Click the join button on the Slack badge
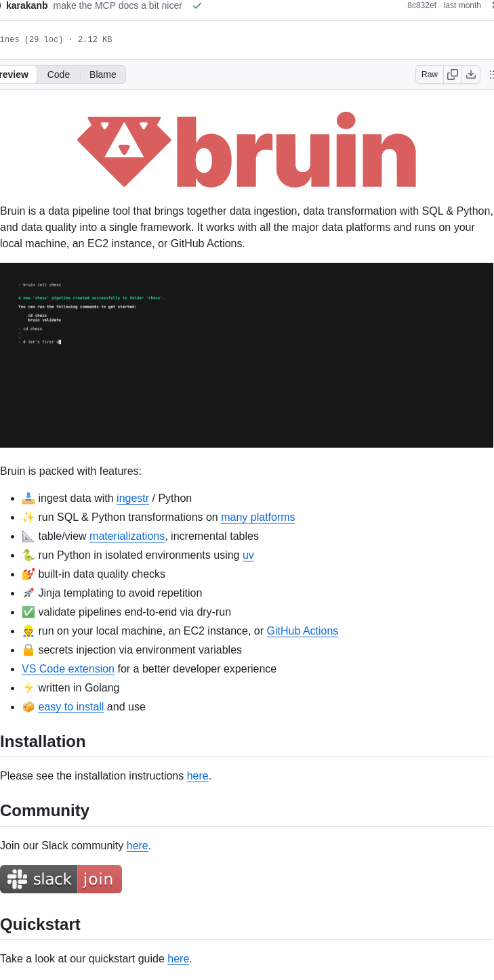Image resolution: width=494 pixels, height=980 pixels. pyautogui.click(x=99, y=878)
